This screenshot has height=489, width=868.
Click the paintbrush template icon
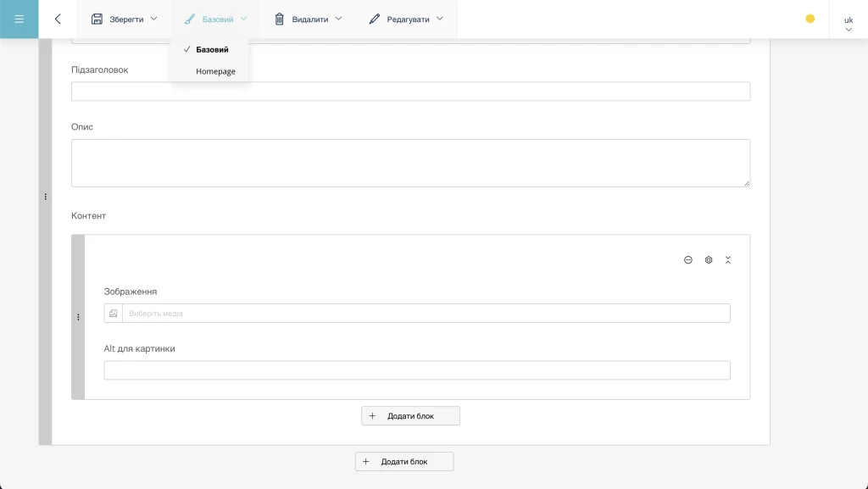189,19
